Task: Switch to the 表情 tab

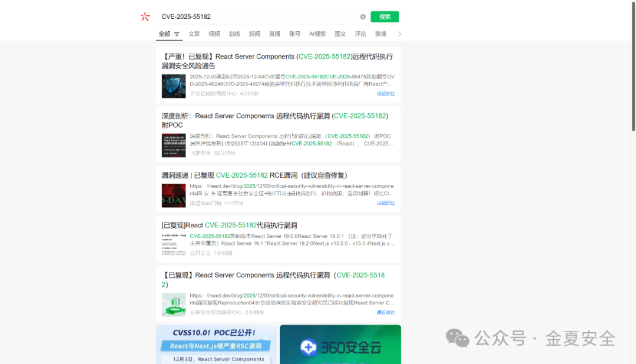Action: point(380,34)
